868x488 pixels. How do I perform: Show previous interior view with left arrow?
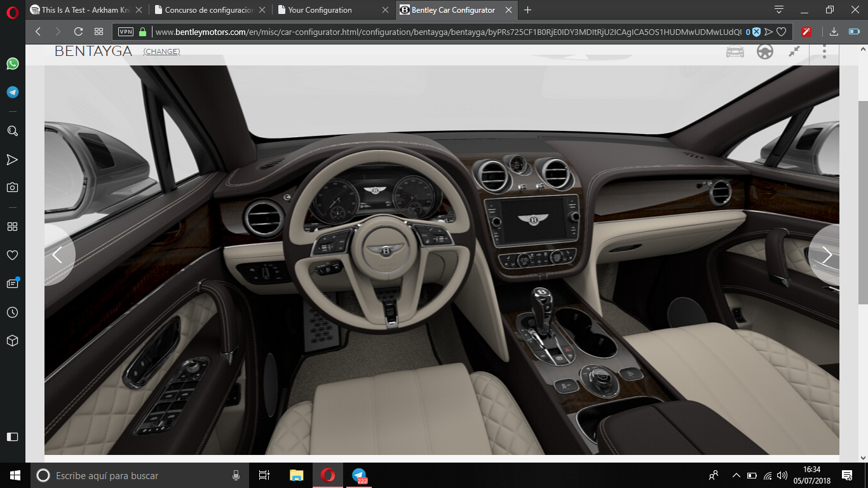[x=57, y=255]
